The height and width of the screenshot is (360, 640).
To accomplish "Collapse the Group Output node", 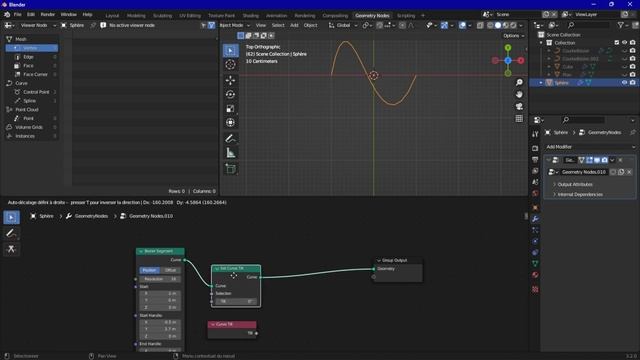I will click(x=379, y=260).
